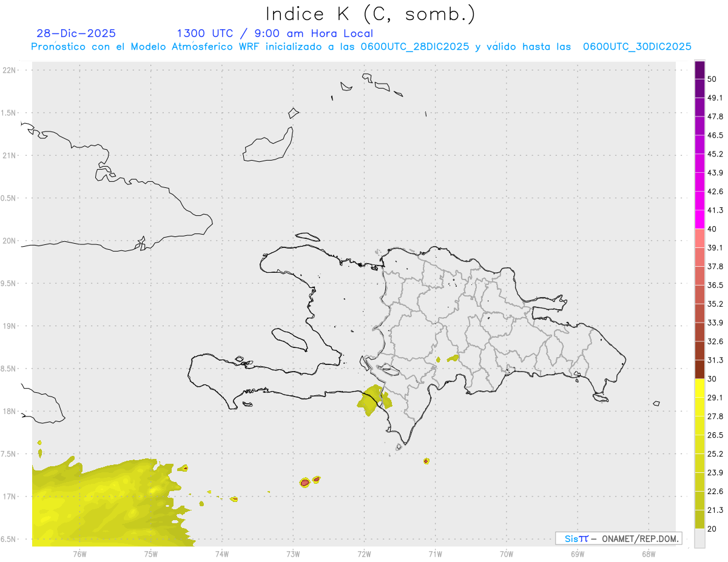Click the '36.5' colorbar value
728x562 pixels.
click(715, 285)
